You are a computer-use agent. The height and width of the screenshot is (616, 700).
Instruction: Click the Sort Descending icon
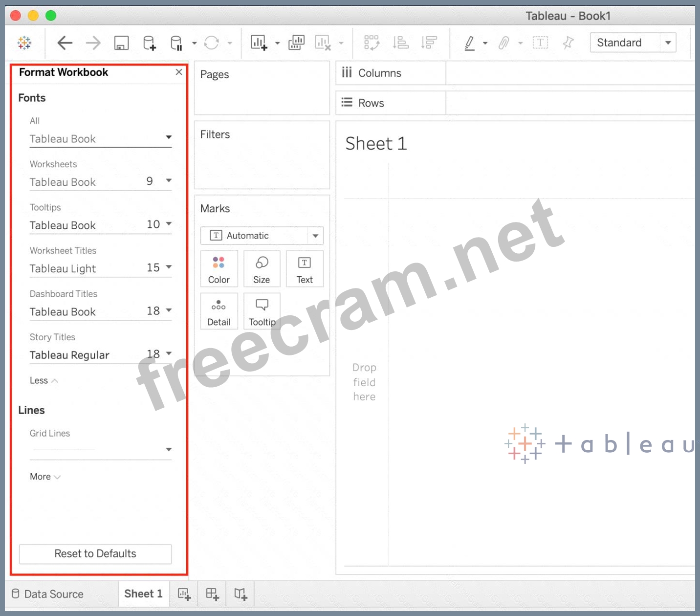[429, 43]
